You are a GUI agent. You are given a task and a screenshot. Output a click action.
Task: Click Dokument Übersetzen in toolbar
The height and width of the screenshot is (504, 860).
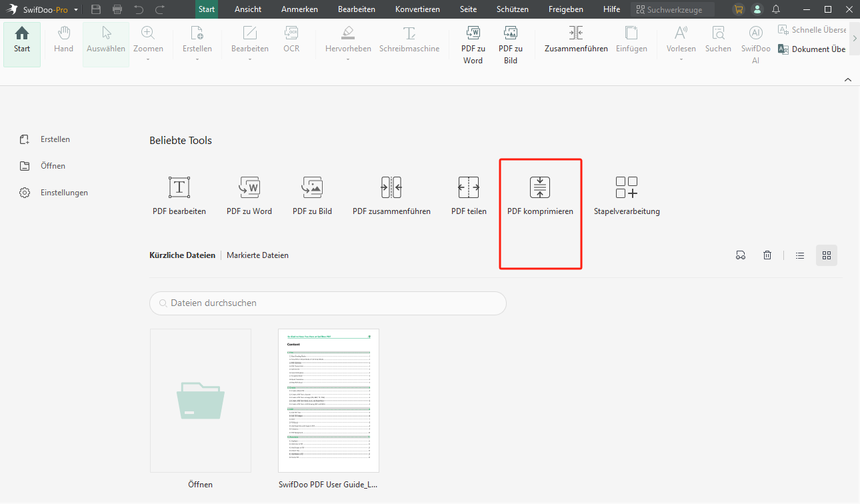(812, 49)
